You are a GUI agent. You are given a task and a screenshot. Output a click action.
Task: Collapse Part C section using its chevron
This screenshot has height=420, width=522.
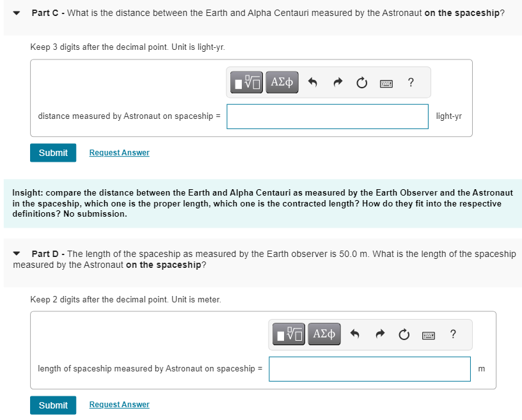pyautogui.click(x=14, y=12)
